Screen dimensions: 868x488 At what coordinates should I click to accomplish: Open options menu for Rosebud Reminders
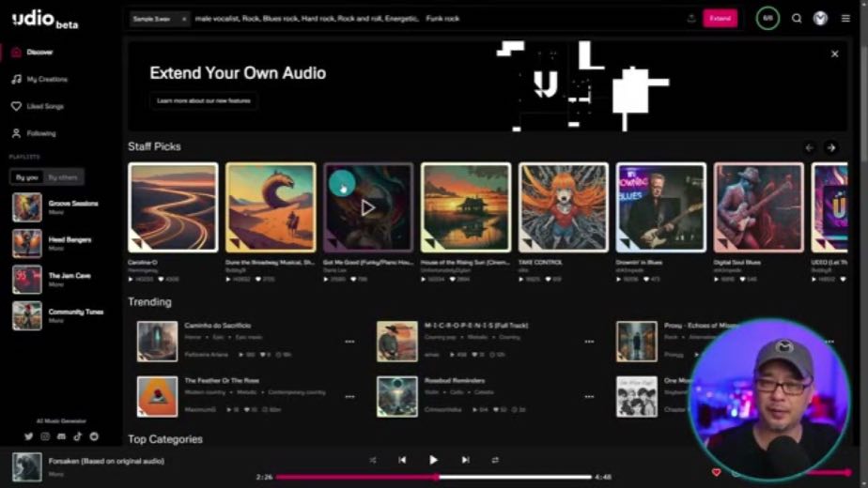(589, 397)
